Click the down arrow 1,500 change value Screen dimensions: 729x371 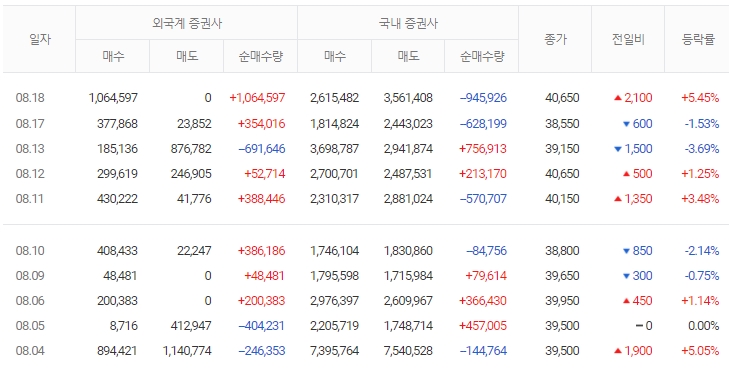[x=633, y=149]
